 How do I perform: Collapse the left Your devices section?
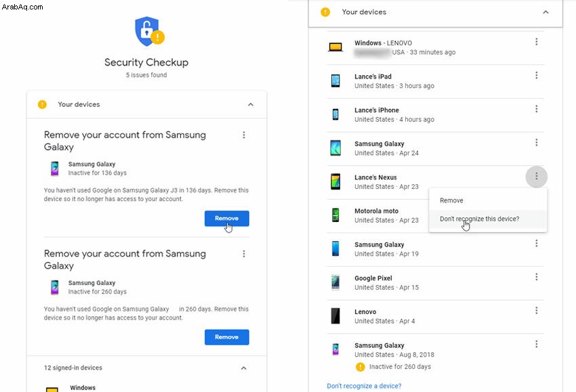(251, 105)
